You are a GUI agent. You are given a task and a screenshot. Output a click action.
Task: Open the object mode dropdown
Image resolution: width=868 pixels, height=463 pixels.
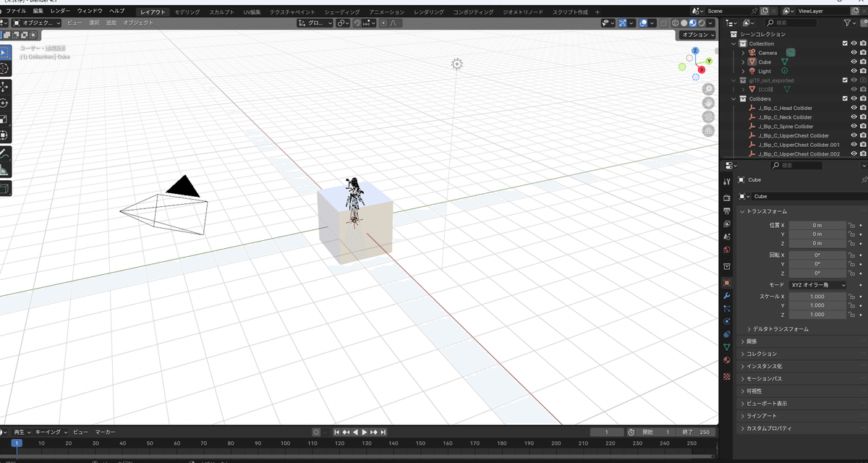[36, 23]
